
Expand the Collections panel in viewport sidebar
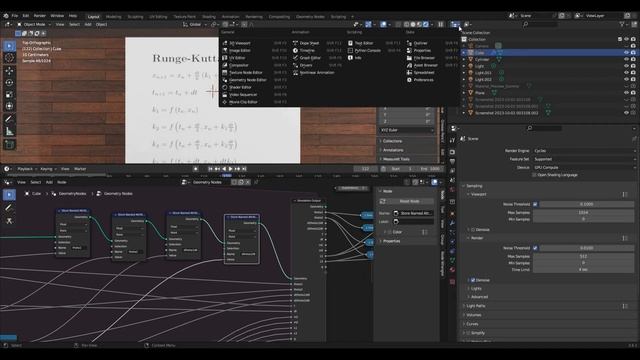(392, 141)
